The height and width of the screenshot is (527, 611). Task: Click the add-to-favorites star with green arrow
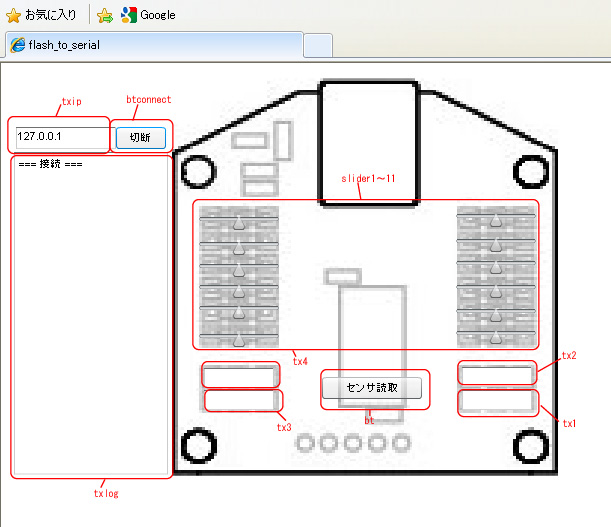[x=105, y=16]
